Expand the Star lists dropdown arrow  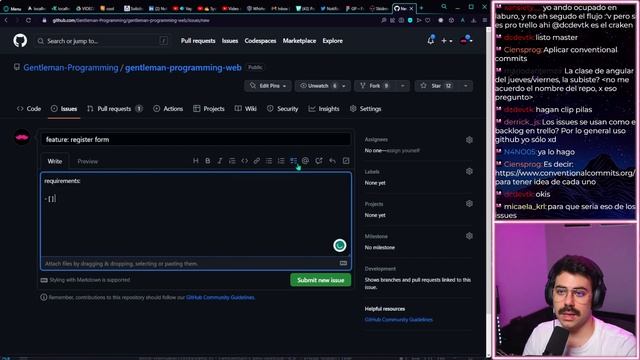point(466,86)
